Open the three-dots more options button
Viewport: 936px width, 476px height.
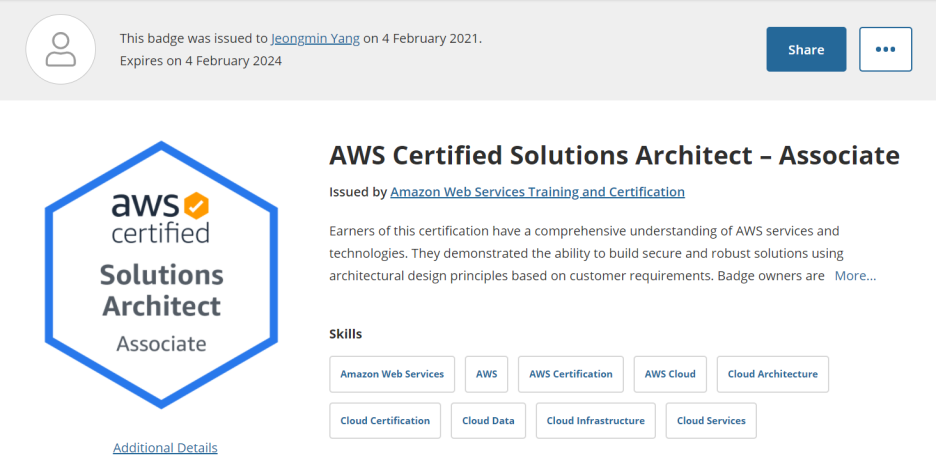click(x=885, y=50)
